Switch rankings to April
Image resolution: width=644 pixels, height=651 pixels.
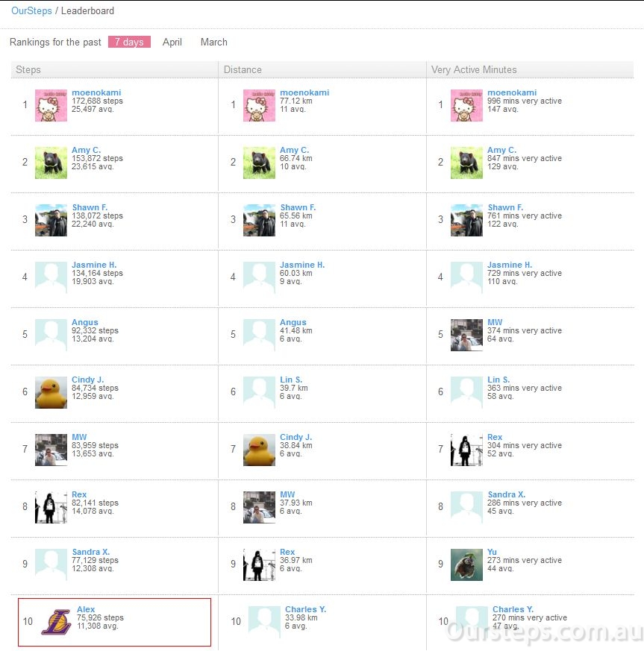click(x=172, y=42)
